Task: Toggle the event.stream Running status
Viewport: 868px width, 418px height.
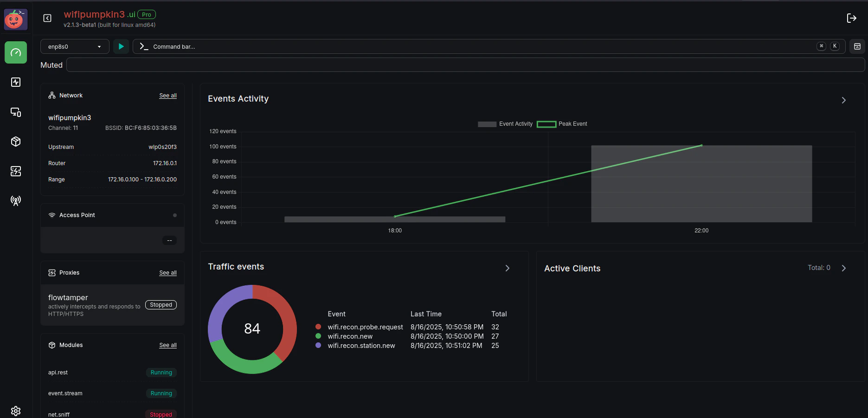Action: (161, 393)
